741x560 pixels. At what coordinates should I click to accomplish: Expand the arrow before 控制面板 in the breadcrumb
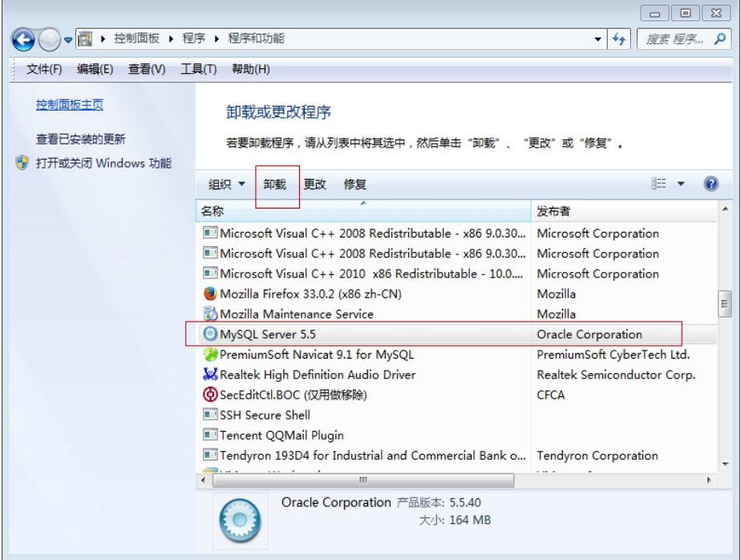coord(103,39)
